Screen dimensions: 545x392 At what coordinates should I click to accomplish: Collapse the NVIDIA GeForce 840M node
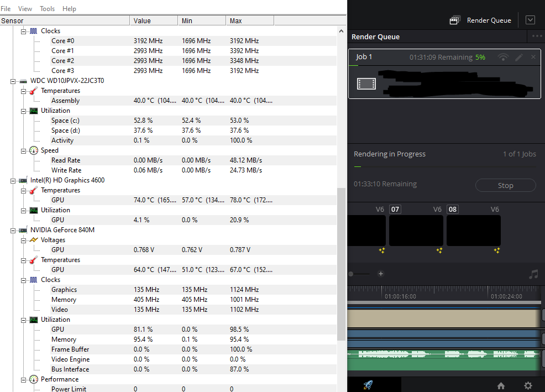pos(13,230)
